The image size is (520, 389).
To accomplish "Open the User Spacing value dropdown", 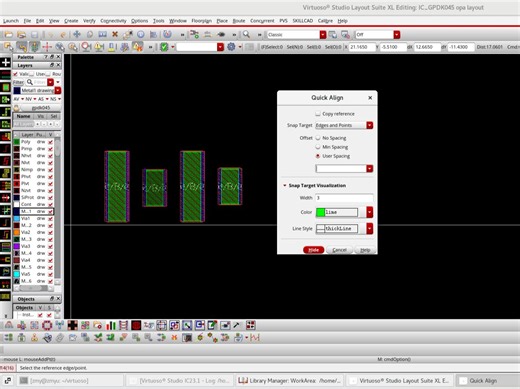I will (x=369, y=168).
